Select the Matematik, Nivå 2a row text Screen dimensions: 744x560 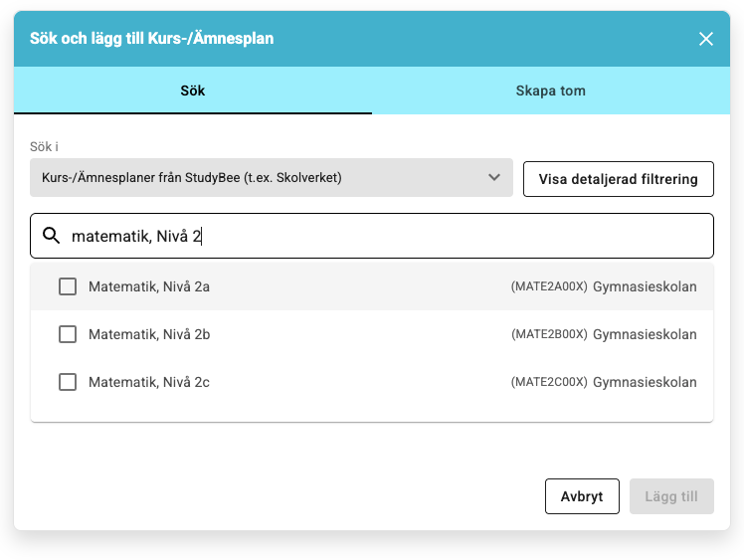pyautogui.click(x=149, y=286)
